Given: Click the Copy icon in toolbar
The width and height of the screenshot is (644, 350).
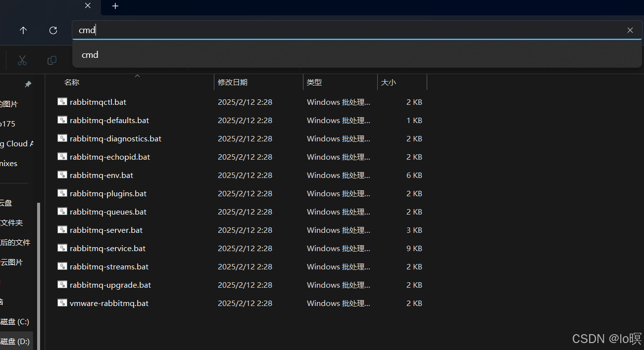Looking at the screenshot, I should click(x=51, y=60).
